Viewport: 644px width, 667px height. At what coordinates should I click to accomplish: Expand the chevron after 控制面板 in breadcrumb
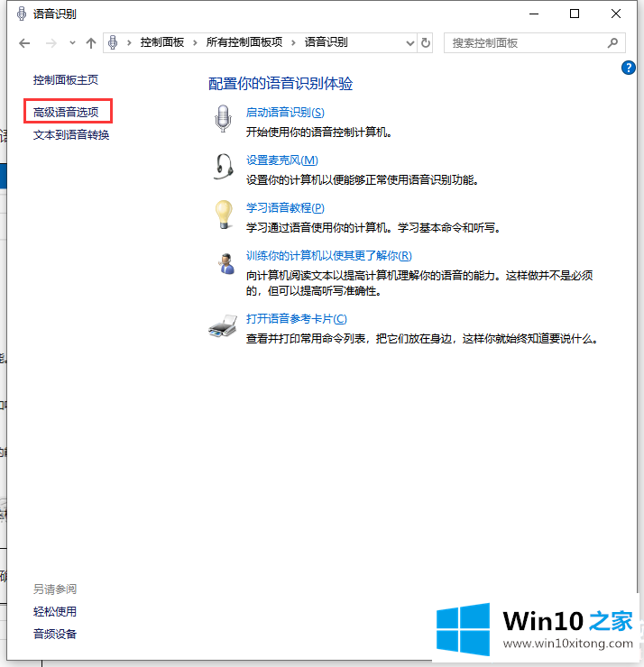click(197, 42)
